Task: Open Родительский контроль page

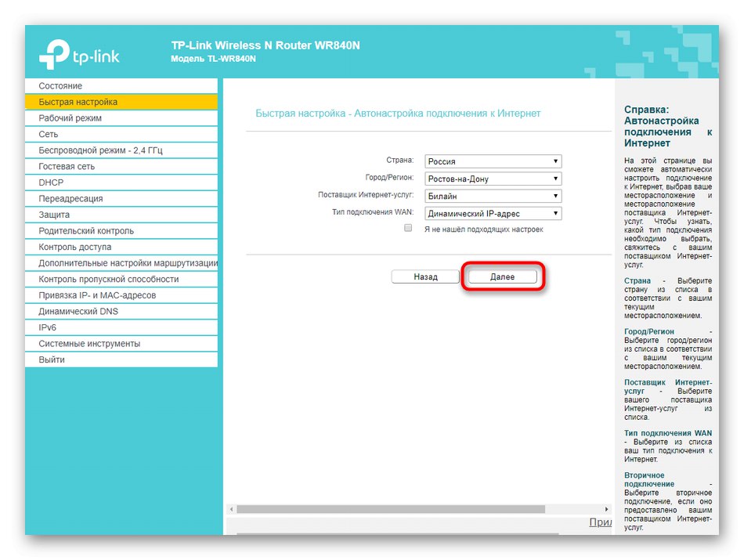Action: coord(121,231)
